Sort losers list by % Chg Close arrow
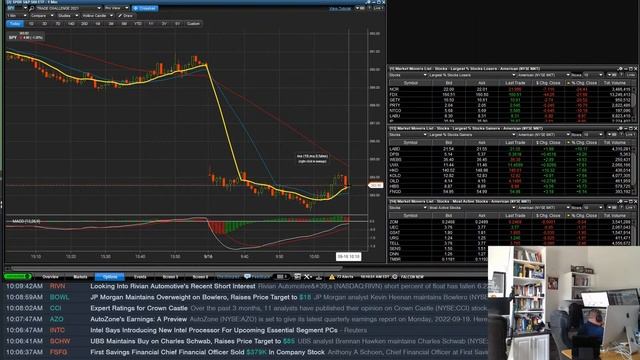This screenshot has width=640, height=360. tap(568, 83)
